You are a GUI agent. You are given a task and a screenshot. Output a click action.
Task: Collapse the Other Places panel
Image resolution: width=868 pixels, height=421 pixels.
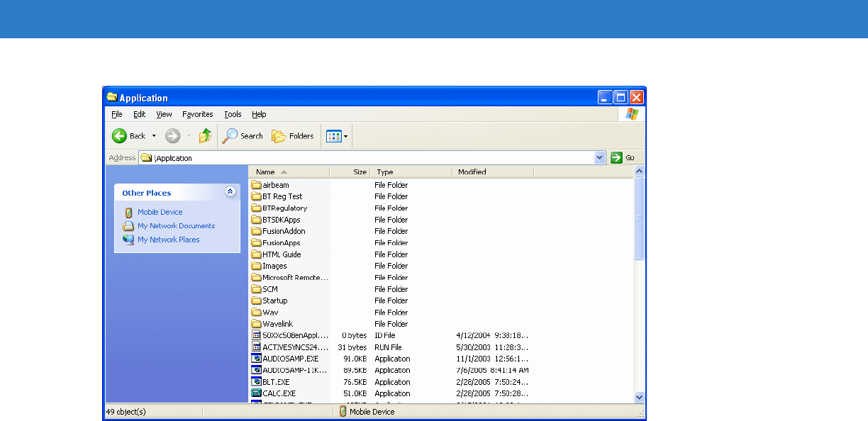click(230, 191)
